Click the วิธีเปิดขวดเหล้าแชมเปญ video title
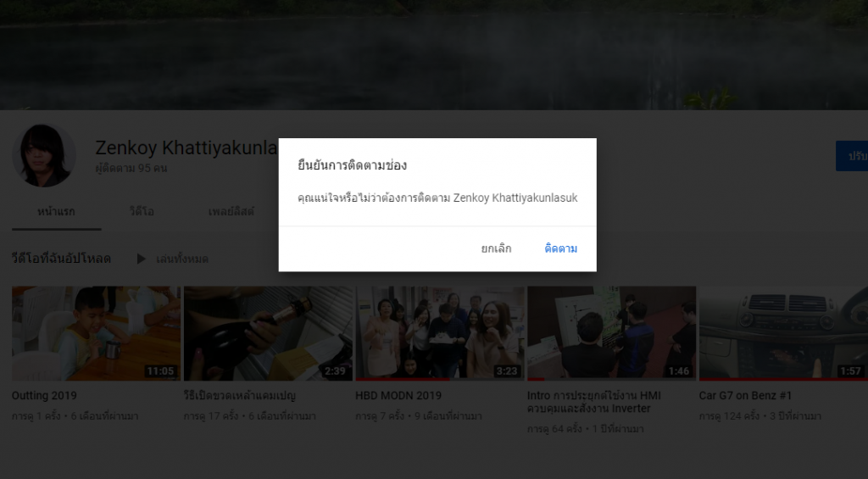This screenshot has width=868, height=479. coord(240,396)
